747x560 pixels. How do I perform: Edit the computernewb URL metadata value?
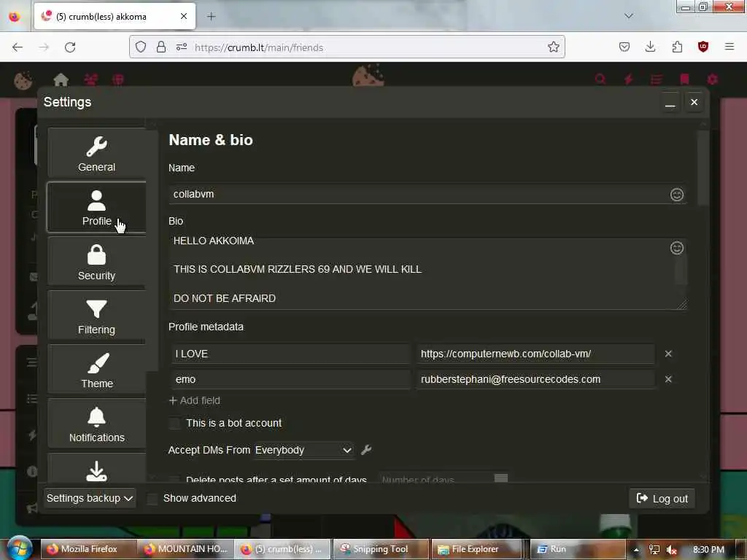tap(535, 354)
